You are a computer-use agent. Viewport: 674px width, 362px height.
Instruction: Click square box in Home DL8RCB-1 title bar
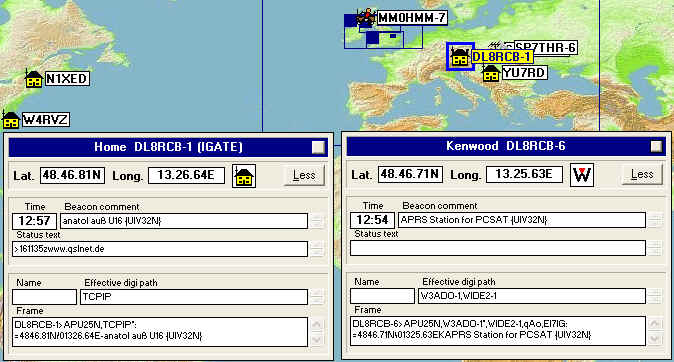tap(319, 147)
